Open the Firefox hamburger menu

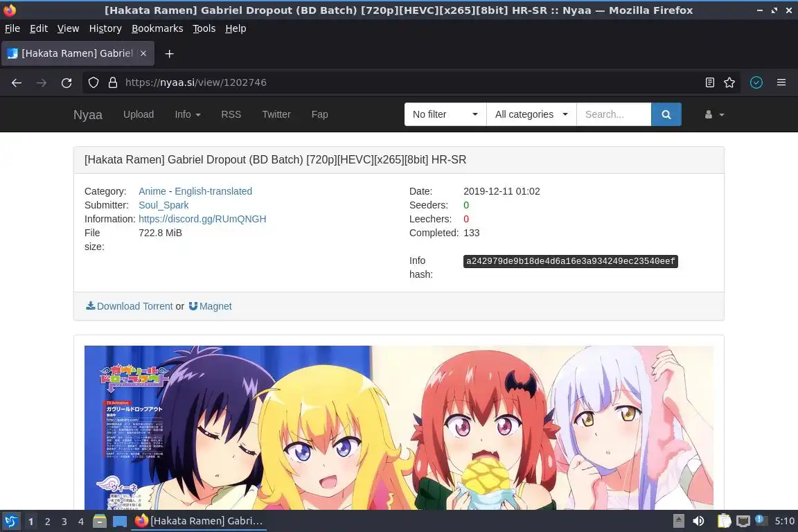[x=781, y=82]
